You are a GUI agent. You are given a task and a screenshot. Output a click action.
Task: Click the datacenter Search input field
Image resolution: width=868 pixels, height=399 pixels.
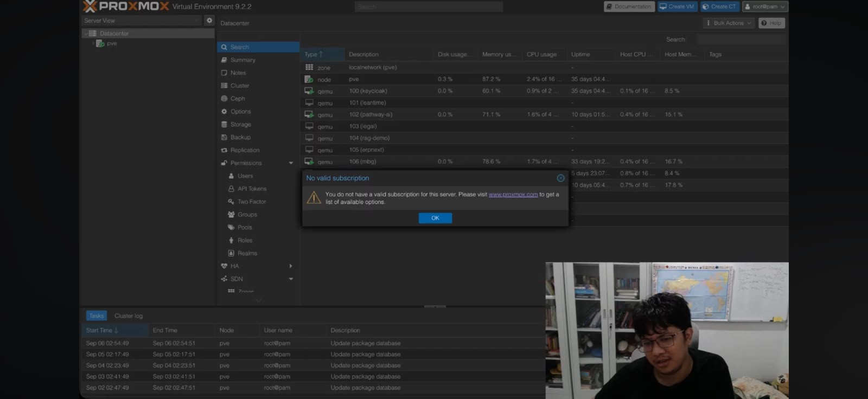(741, 40)
